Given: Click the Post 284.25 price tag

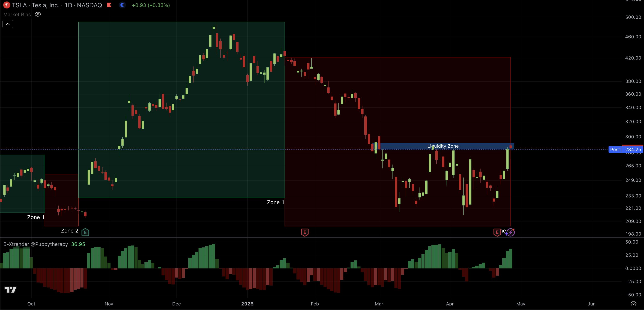Looking at the screenshot, I should tap(626, 149).
